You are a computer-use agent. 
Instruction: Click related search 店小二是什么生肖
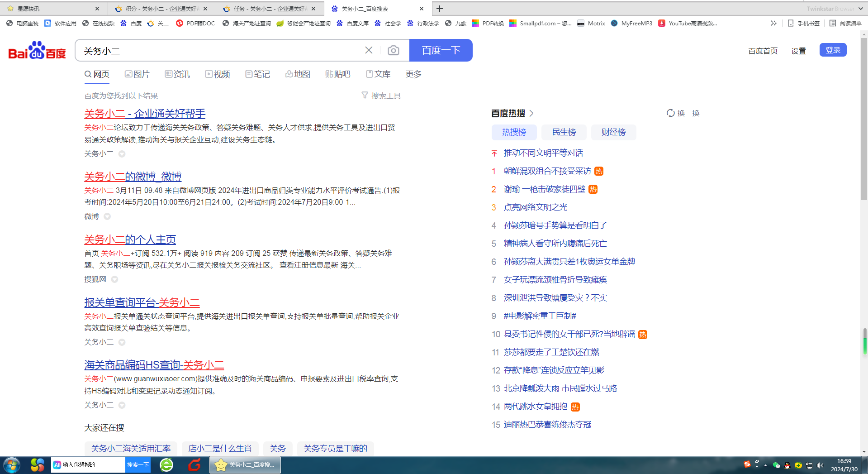point(220,448)
